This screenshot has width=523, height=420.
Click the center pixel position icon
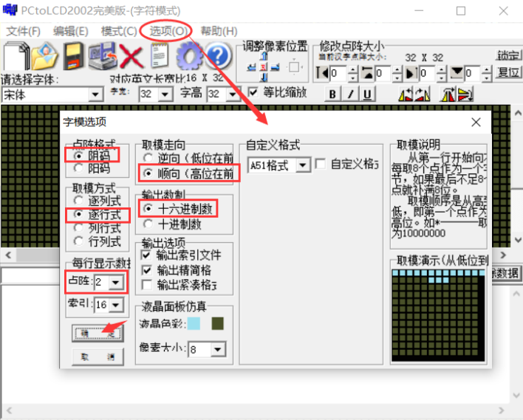click(x=264, y=67)
